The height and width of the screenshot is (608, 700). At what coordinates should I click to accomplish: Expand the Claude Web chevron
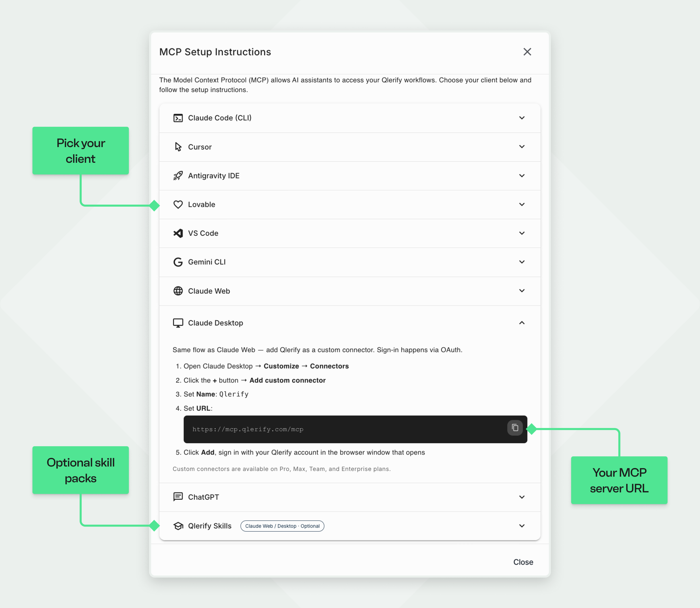click(521, 291)
